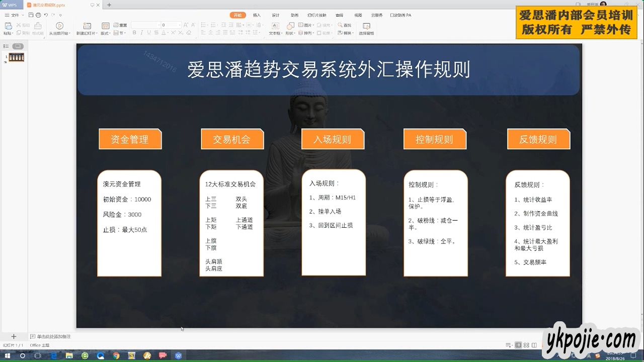The width and height of the screenshot is (644, 362).
Task: Switch to the 设计 (Design) tab
Action: click(275, 15)
